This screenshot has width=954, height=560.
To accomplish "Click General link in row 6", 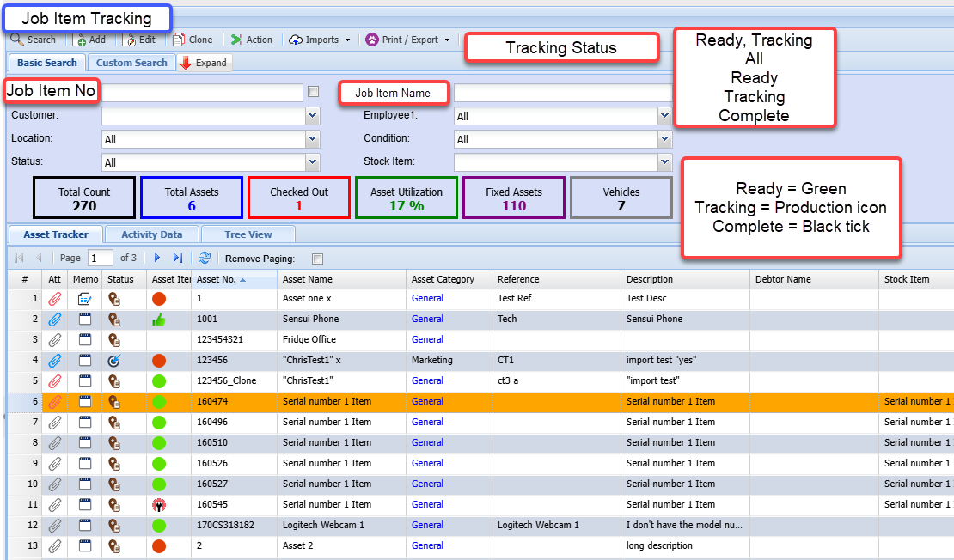I will [427, 401].
